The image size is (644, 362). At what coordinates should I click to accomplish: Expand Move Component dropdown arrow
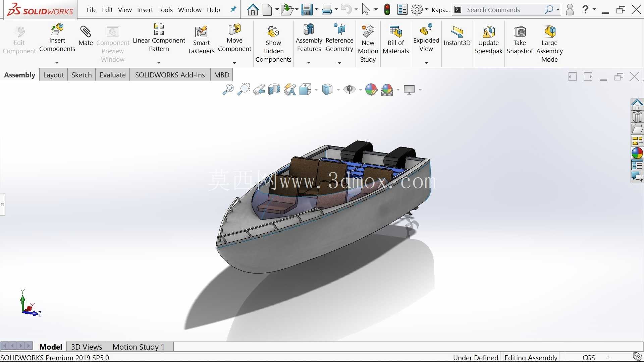(234, 63)
